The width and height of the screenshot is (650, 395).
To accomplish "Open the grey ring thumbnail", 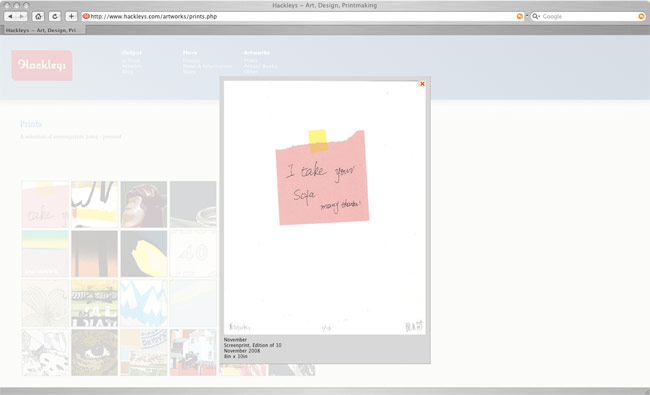I will pos(193,204).
